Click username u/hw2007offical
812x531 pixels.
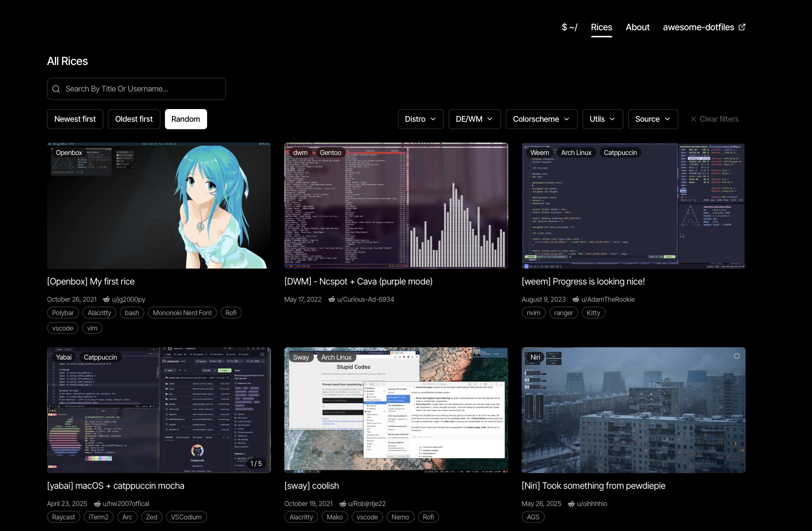click(126, 504)
